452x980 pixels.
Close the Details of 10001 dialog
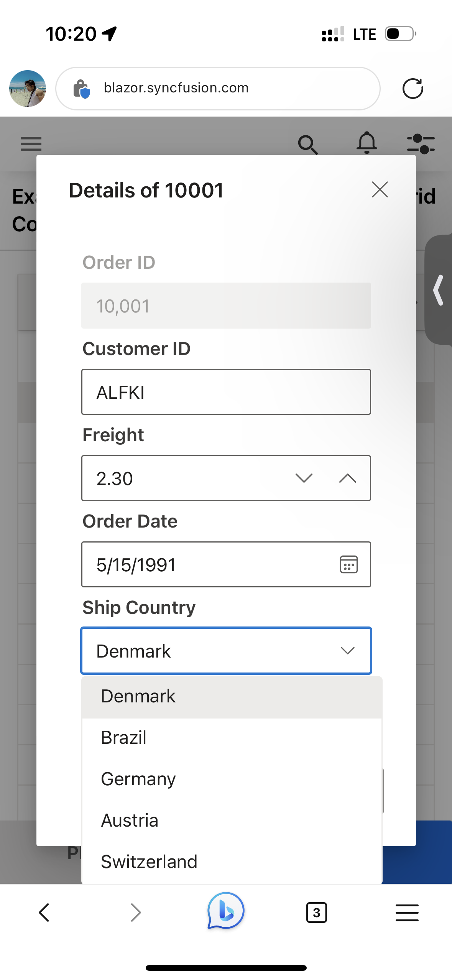click(x=380, y=190)
